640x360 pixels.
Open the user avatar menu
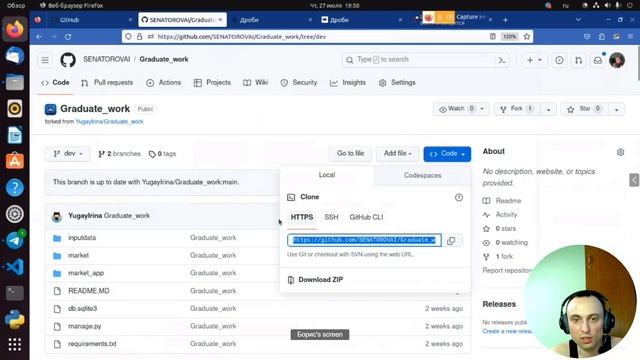617,60
